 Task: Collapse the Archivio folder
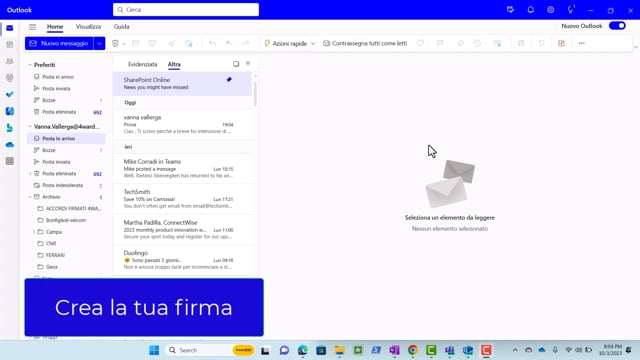point(30,197)
